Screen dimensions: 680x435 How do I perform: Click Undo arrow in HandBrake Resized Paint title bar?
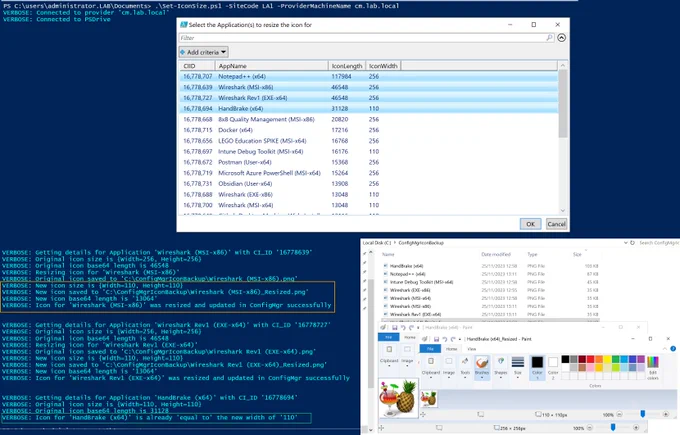pos(445,339)
